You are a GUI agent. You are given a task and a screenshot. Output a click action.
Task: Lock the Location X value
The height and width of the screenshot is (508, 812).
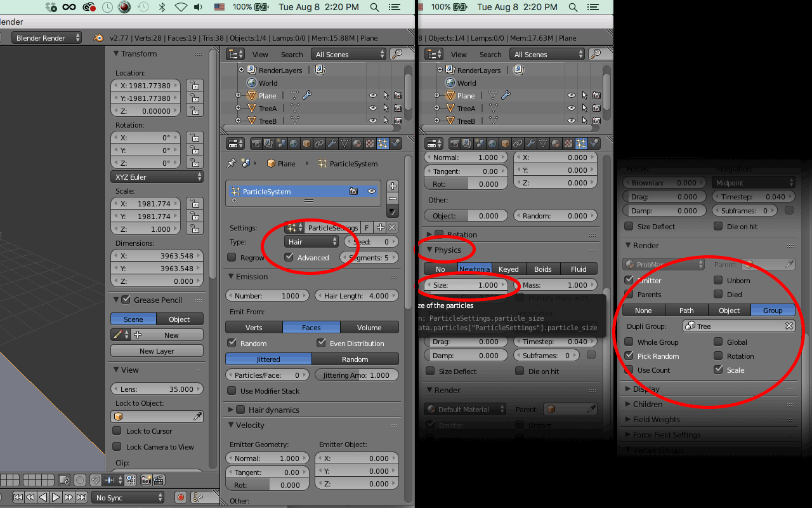[195, 86]
